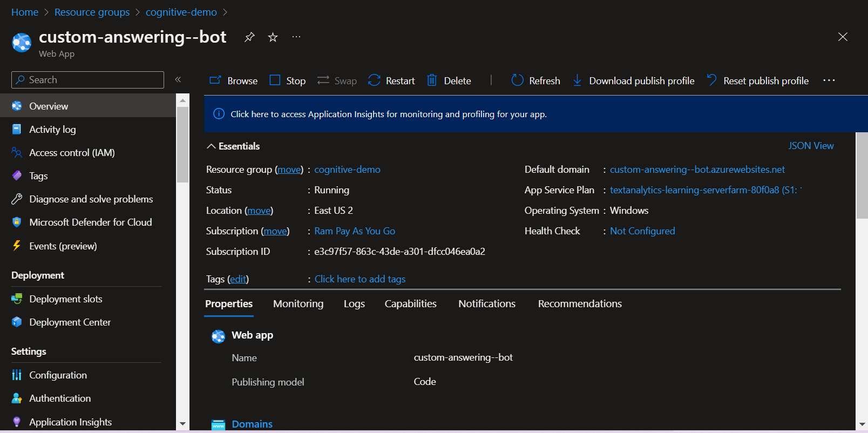Viewport: 868px width, 433px height.
Task: Open Configuration settings icon
Action: click(17, 375)
